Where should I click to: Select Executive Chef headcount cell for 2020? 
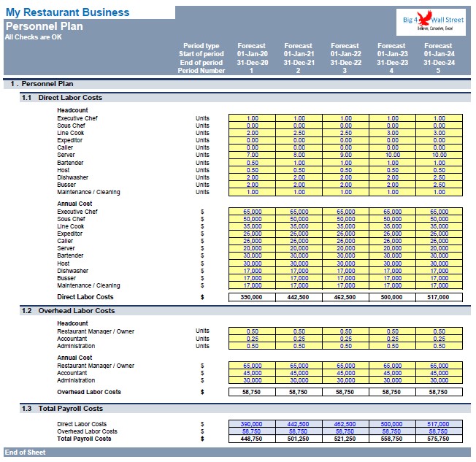tap(253, 118)
